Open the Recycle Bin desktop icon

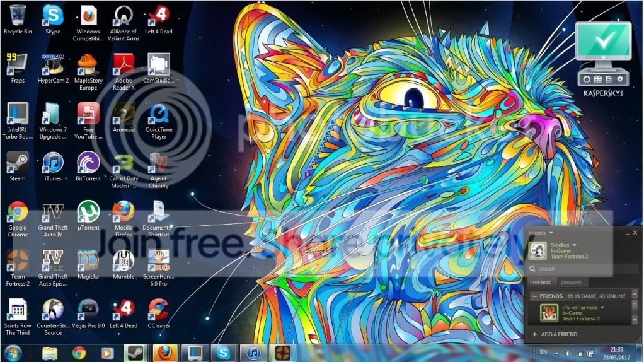pos(18,20)
